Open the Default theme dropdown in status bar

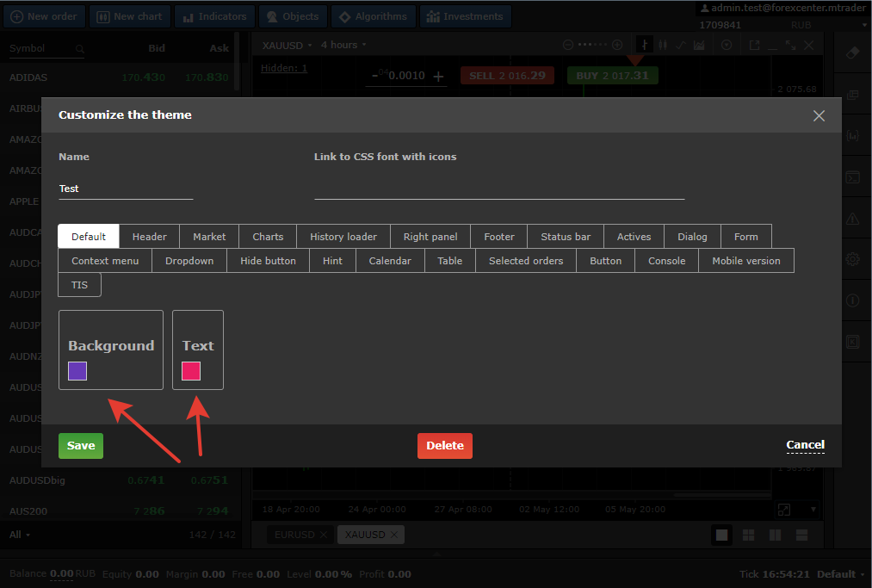[x=841, y=574]
